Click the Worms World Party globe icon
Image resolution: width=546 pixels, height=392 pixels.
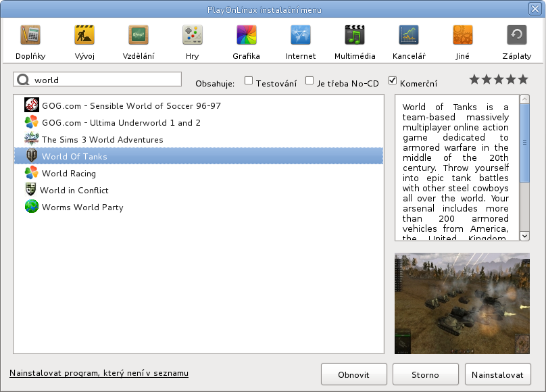pos(31,206)
